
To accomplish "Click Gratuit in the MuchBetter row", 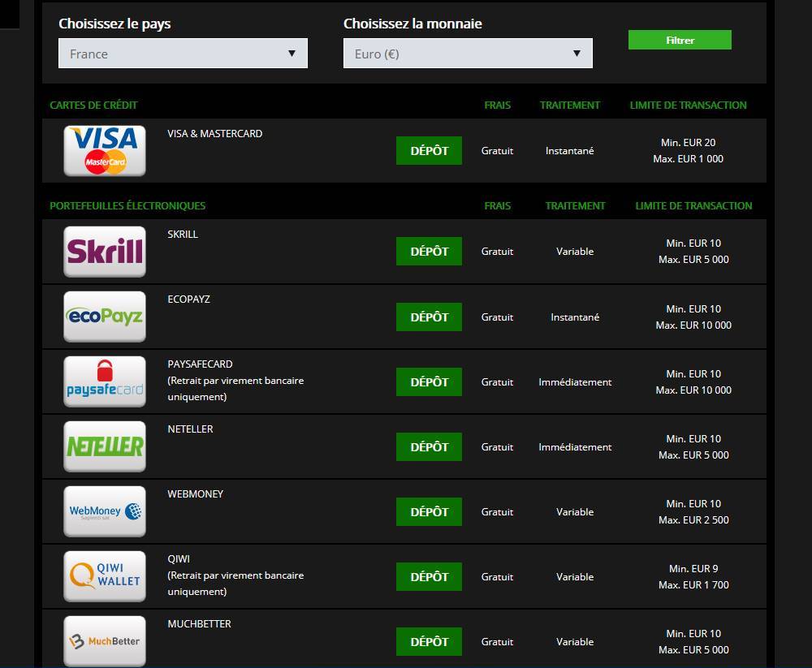I will point(497,642).
